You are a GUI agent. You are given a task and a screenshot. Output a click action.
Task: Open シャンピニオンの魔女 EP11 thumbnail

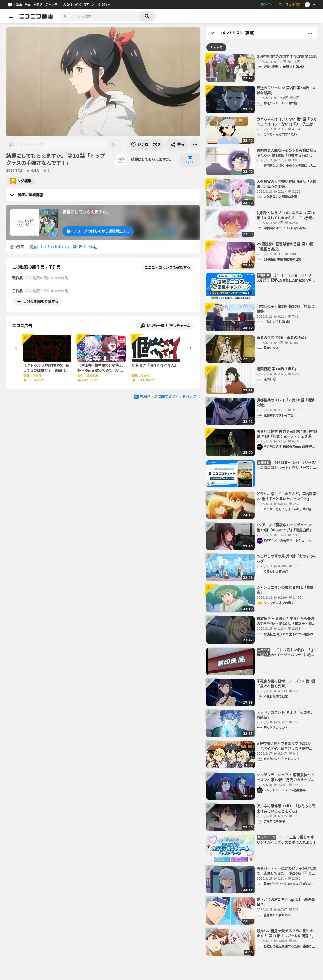click(x=230, y=599)
